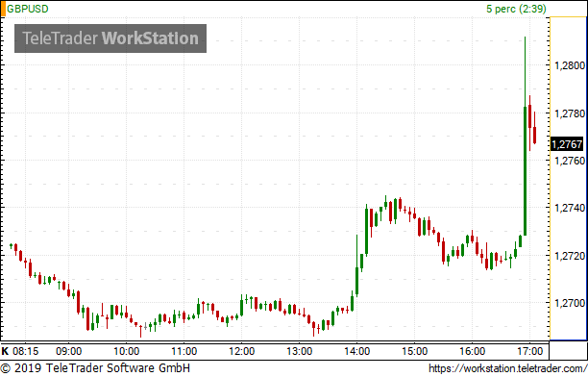
Task: Open the workstation.teletrader.com link
Action: (x=507, y=368)
